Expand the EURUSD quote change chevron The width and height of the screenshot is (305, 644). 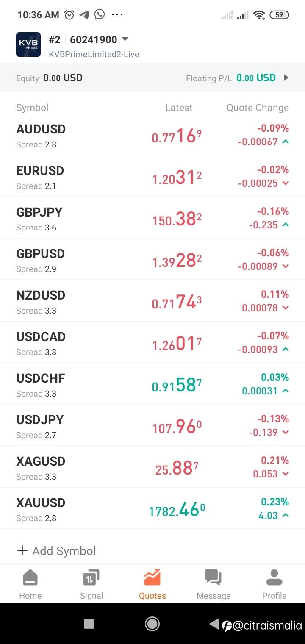click(286, 183)
